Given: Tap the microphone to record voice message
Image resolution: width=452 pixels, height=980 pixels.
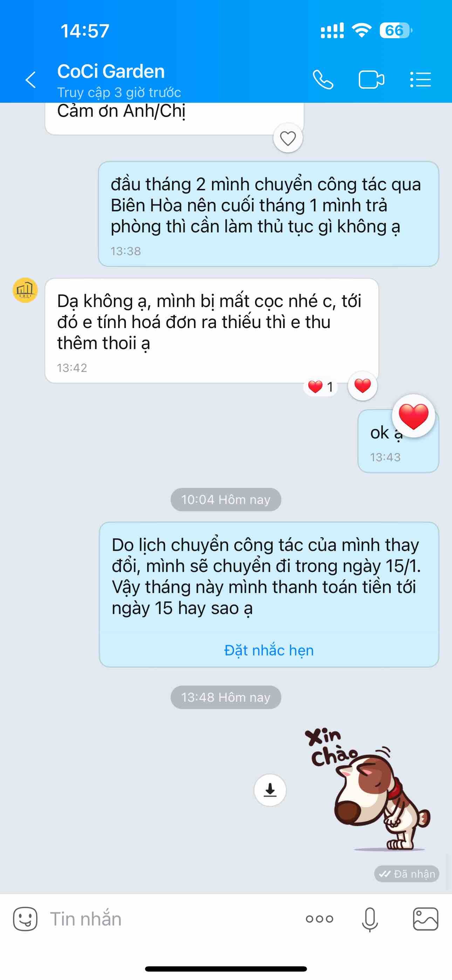Looking at the screenshot, I should pos(370,919).
